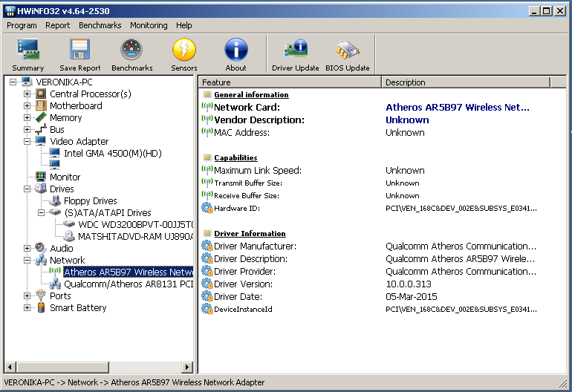Open the Sensors lightning icon

coord(184,50)
